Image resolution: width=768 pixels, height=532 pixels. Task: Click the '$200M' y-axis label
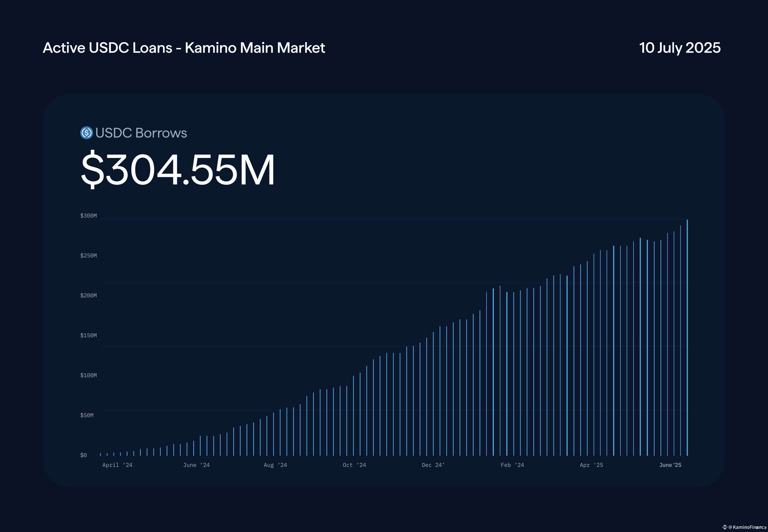point(88,296)
